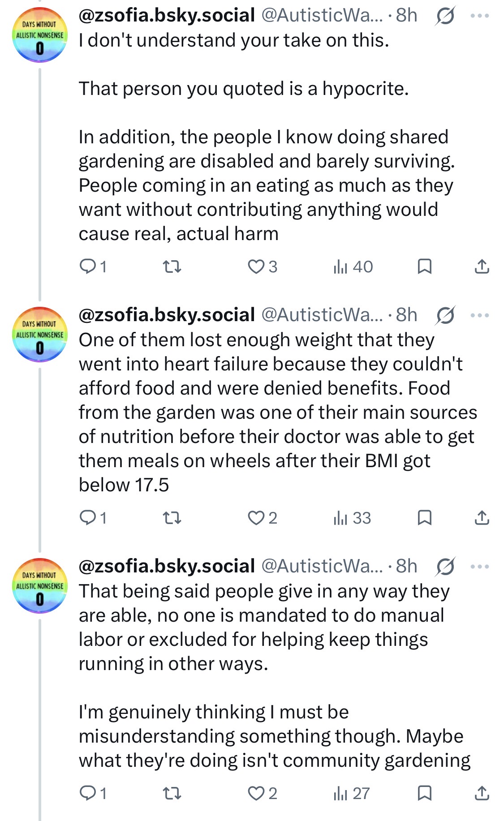
Task: Reply to the heart failure tweet
Action: pos(93,518)
